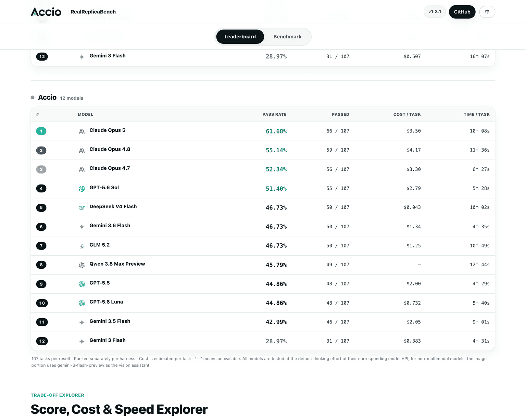
Task: Select the Gemini 3.5 Flash model name
Action: pyautogui.click(x=110, y=321)
